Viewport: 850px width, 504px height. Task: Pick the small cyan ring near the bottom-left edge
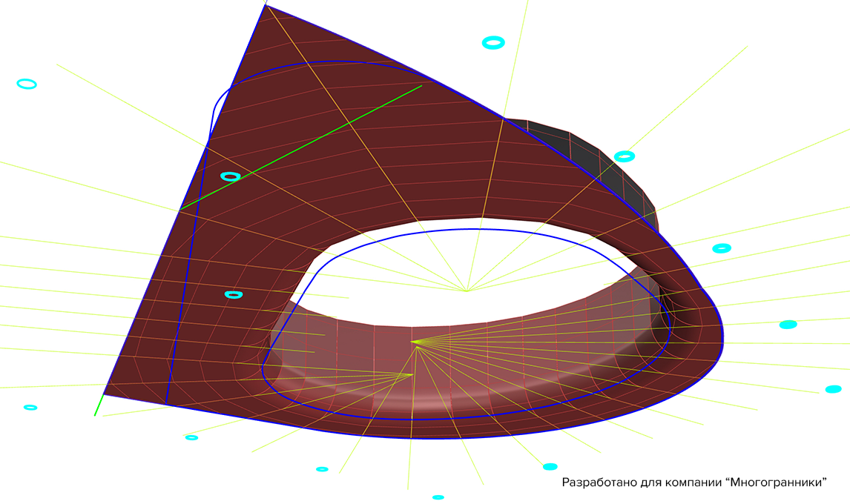pos(30,407)
